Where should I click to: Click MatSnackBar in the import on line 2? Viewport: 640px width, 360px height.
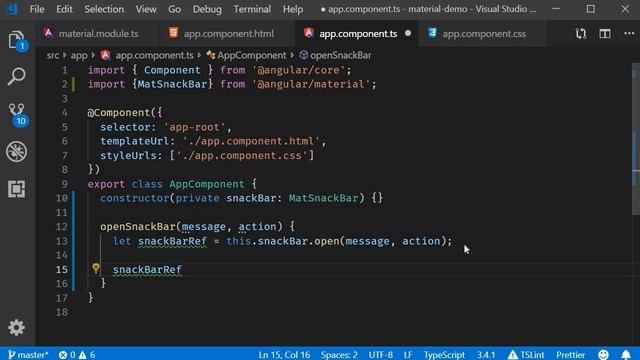coord(172,84)
